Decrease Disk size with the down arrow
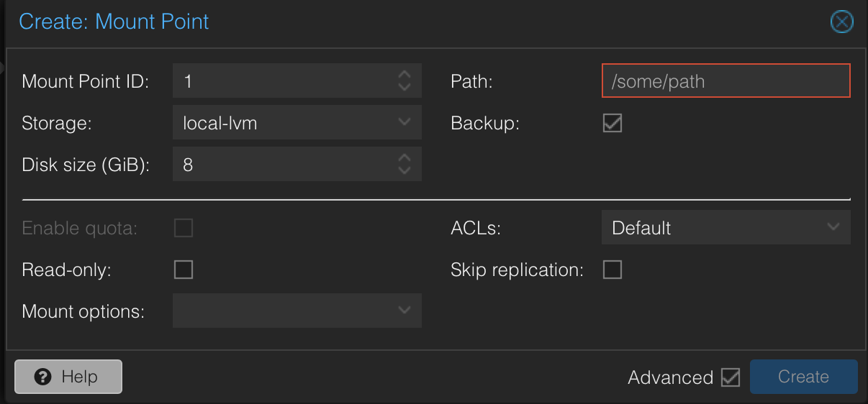The image size is (868, 404). tap(404, 171)
